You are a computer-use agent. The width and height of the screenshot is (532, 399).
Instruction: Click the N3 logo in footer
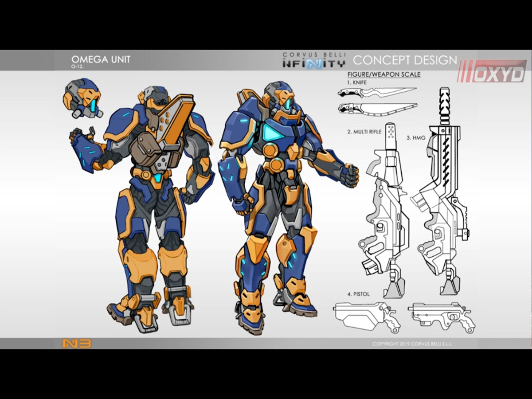pyautogui.click(x=77, y=344)
